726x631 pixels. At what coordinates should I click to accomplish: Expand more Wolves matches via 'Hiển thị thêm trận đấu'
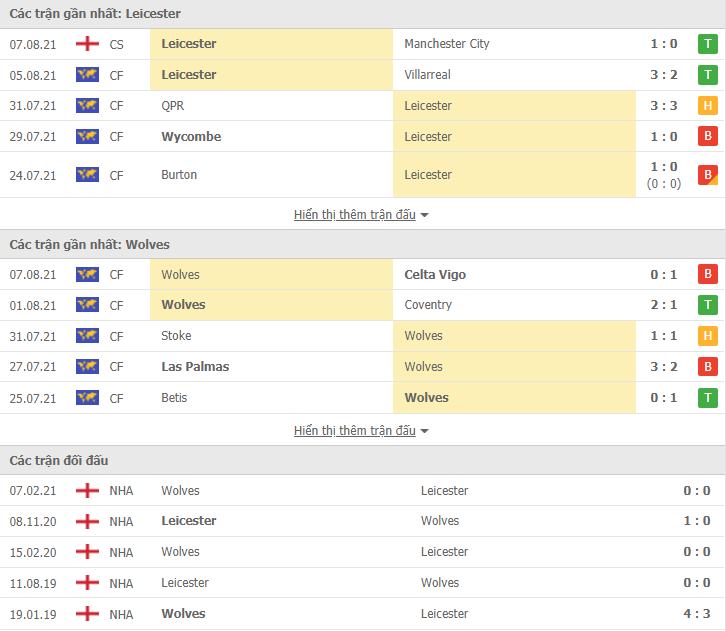(355, 431)
